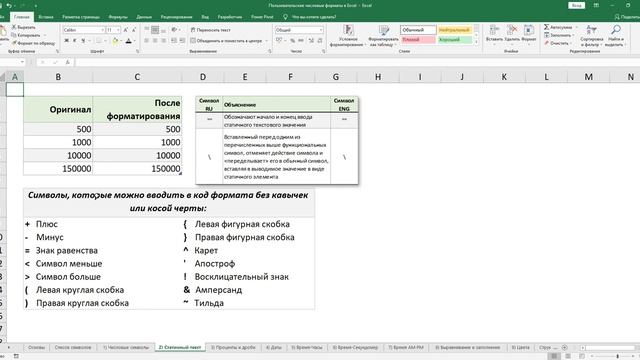This screenshot has height=360, width=640.
Task: Click the Delete cells (Удалить) icon
Action: pyautogui.click(x=512, y=30)
